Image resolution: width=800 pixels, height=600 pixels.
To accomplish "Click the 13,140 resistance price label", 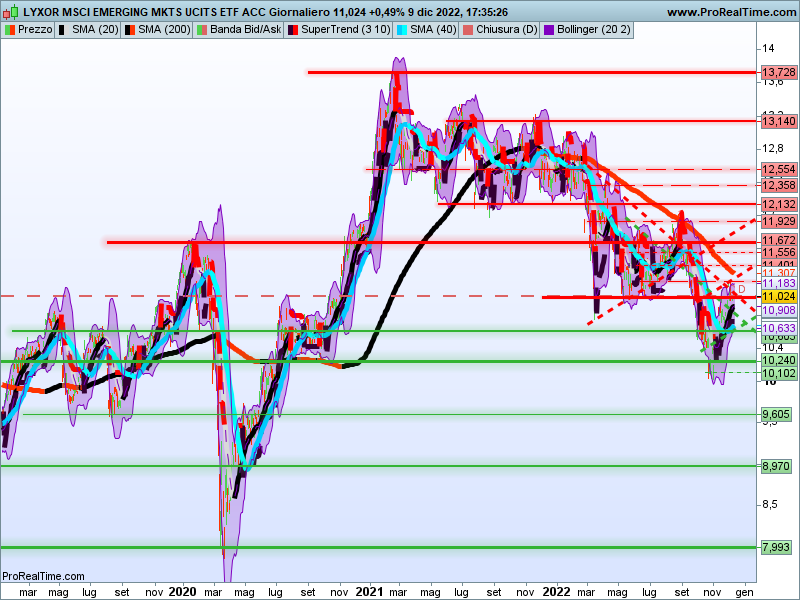I will pyautogui.click(x=779, y=121).
